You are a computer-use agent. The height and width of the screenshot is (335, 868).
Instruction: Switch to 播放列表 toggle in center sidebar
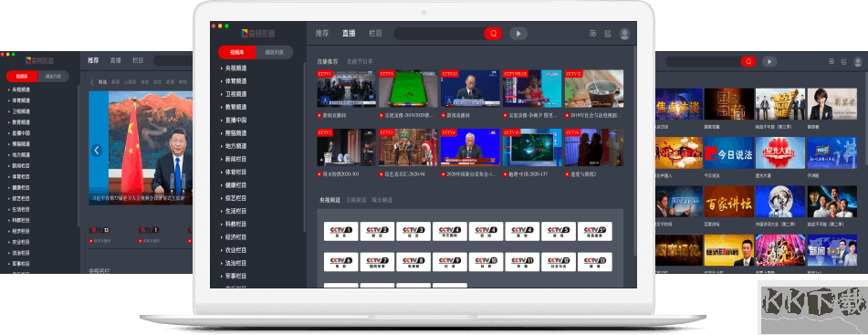click(275, 53)
